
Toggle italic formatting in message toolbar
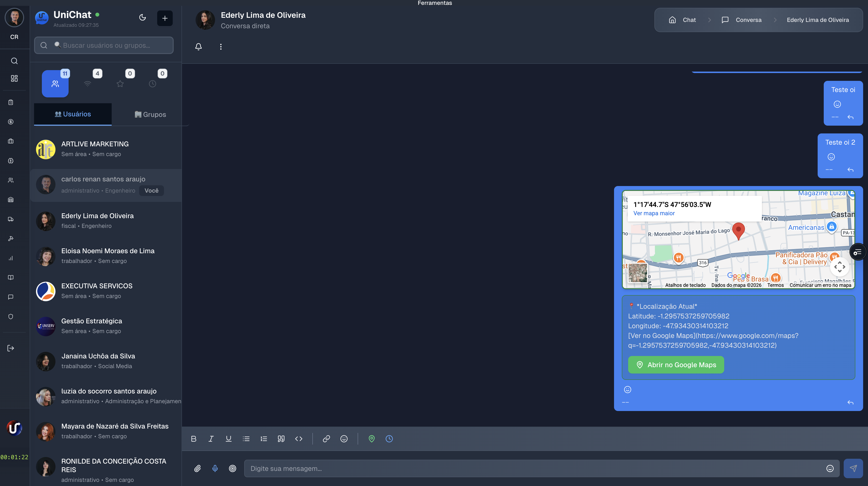pyautogui.click(x=211, y=439)
